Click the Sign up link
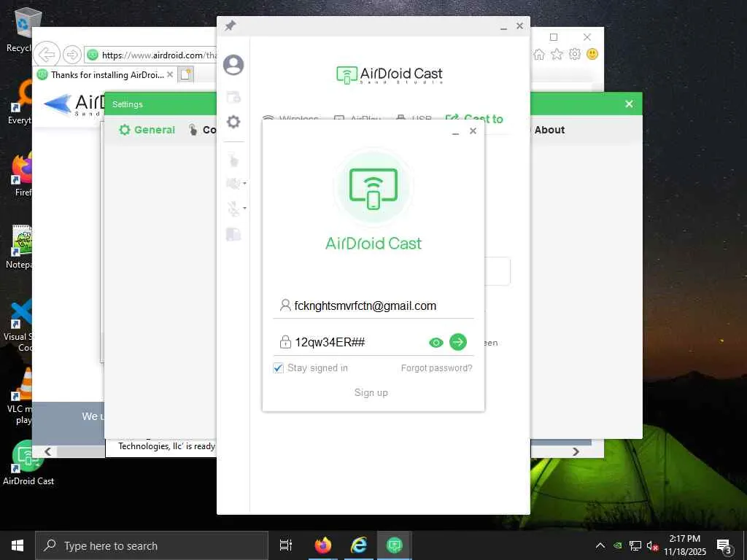This screenshot has width=747, height=560. (371, 392)
